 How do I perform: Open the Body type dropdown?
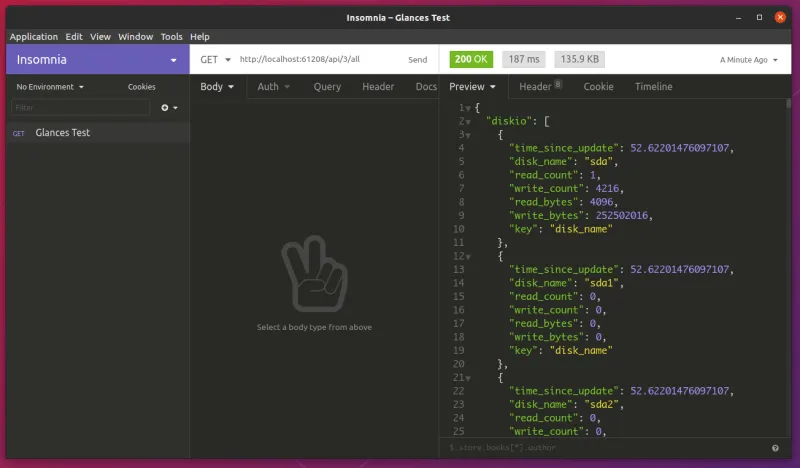point(217,87)
